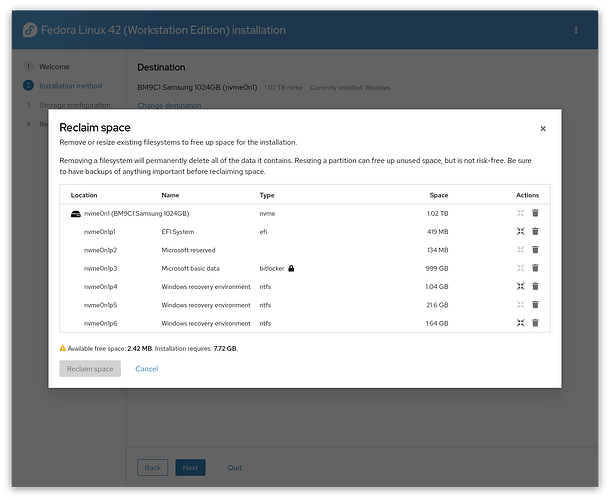
Task: Select Storage configuration step in sidebar
Action: [75, 105]
